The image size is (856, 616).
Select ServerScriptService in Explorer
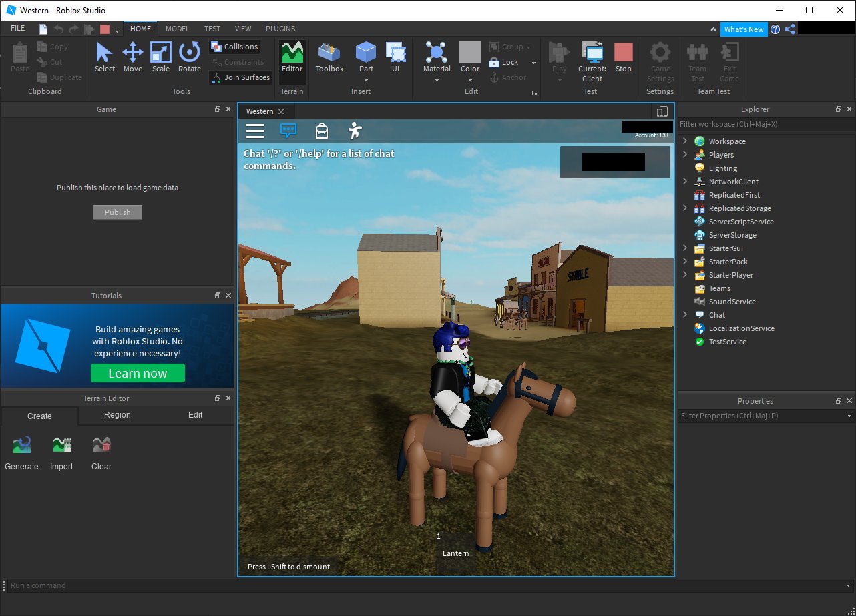pos(741,222)
